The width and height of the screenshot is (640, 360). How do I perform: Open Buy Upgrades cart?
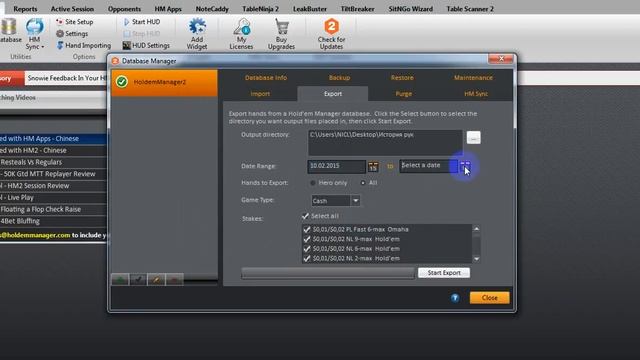coord(281,34)
